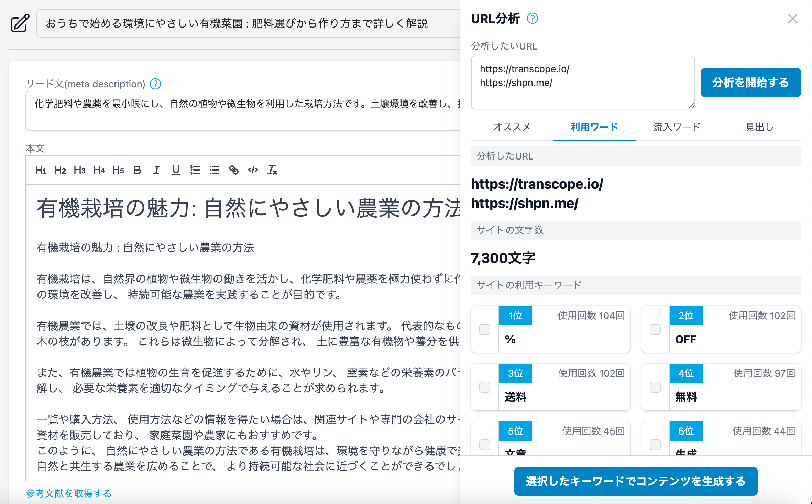Click the 分析したいURL text area

(583, 83)
